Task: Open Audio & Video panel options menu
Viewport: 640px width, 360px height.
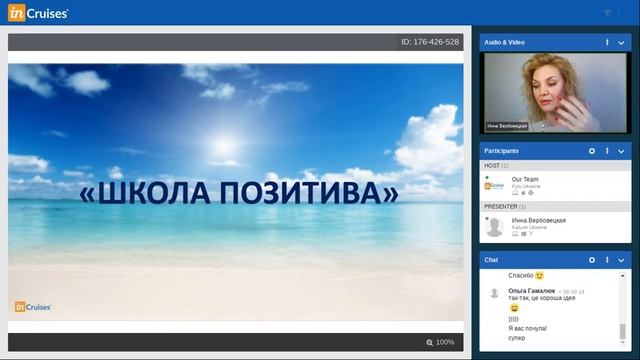Action: pyautogui.click(x=607, y=42)
